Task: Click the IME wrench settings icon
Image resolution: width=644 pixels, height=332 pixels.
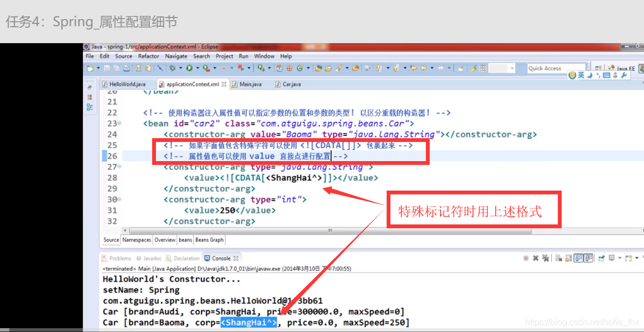Action: point(623,75)
